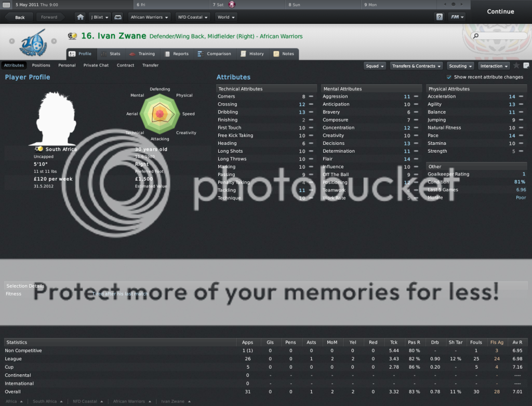Click the Home icon in the toolbar
This screenshot has width=532, height=406.
point(80,17)
